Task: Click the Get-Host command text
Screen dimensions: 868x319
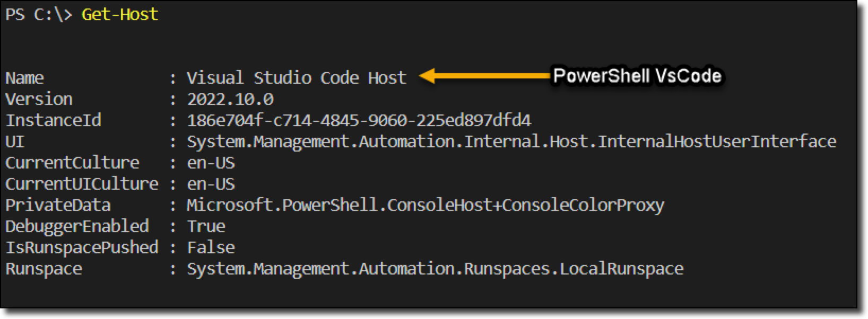Action: pos(120,14)
